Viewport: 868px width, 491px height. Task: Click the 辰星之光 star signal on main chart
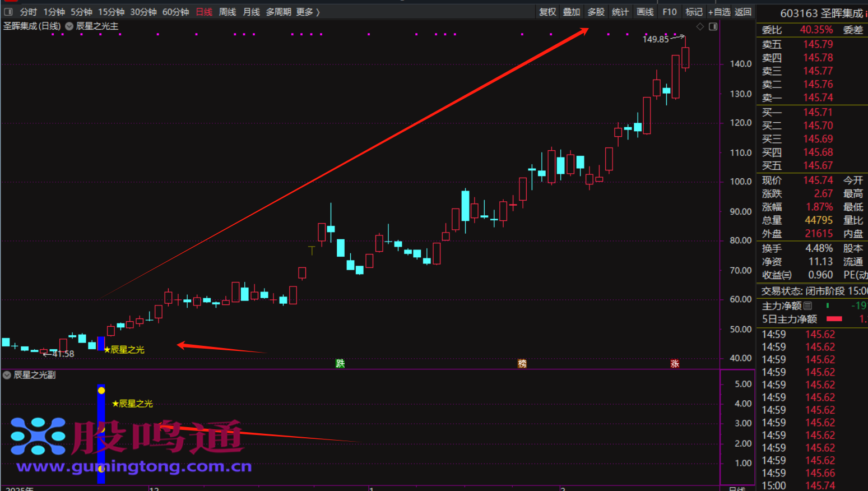point(124,350)
